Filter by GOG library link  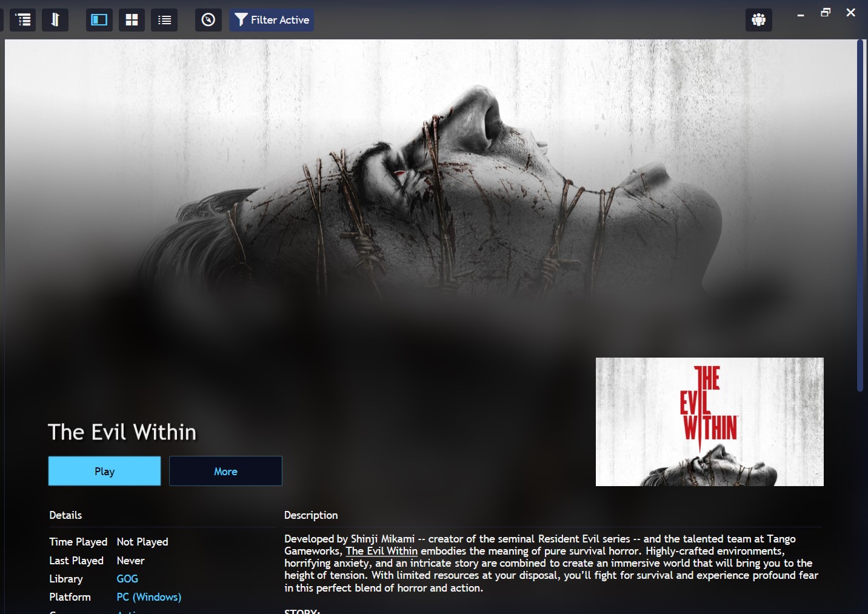(x=127, y=579)
